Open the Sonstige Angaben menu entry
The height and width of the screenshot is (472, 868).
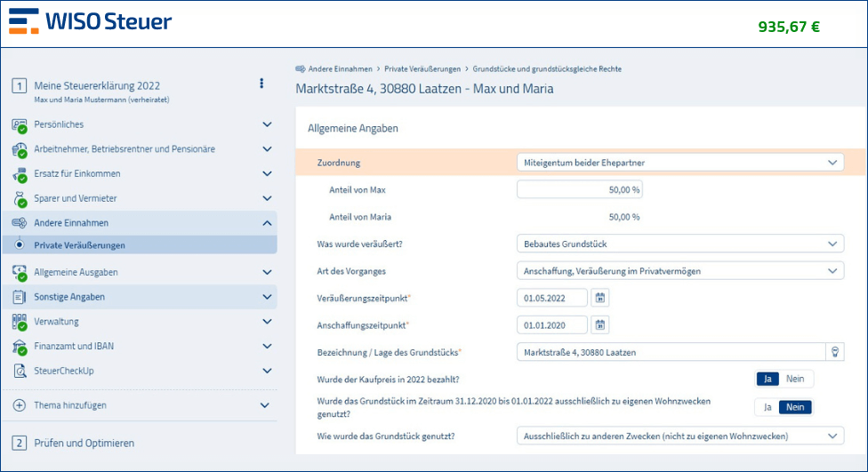click(x=140, y=297)
